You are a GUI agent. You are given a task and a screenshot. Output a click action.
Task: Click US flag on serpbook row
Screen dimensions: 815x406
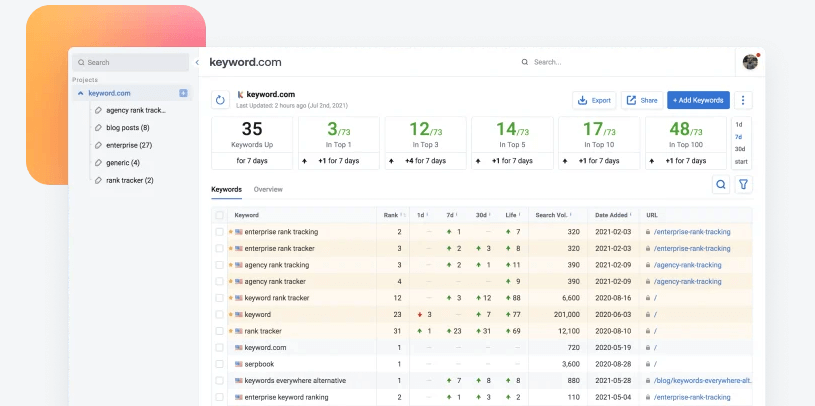(239, 364)
